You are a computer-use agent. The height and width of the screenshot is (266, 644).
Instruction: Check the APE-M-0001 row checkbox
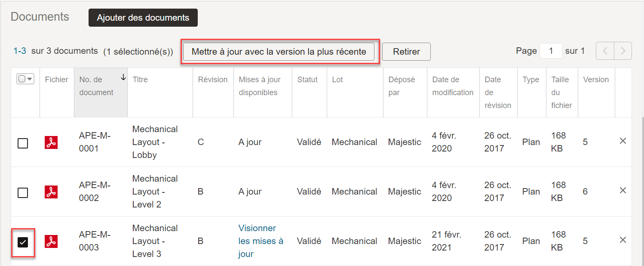23,143
